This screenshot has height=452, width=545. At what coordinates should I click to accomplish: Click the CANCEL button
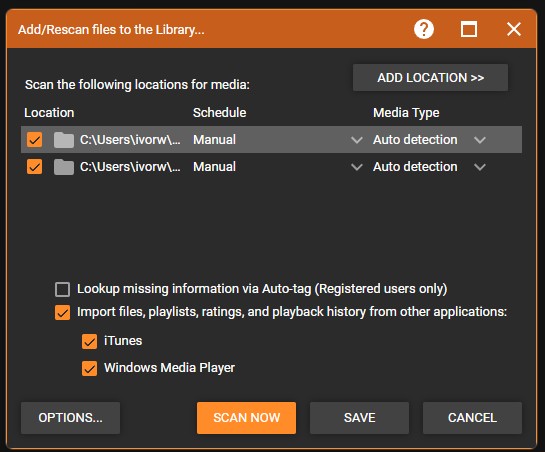coord(472,418)
